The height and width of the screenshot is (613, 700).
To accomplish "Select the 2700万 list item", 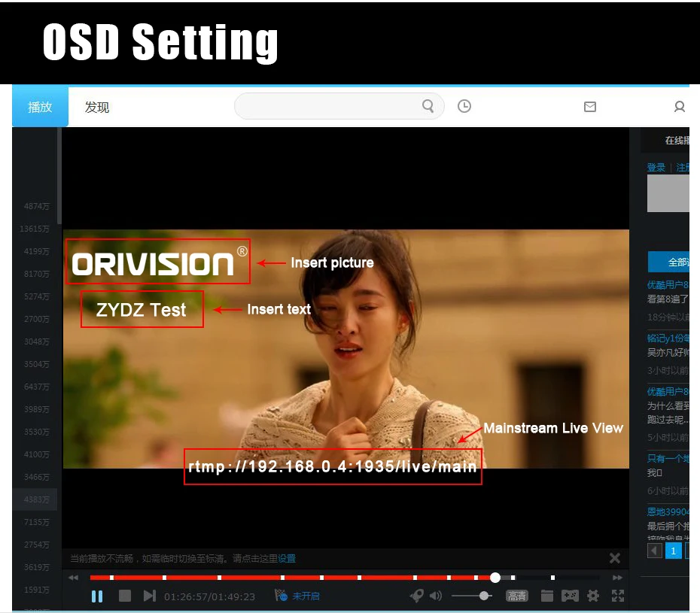I will point(37,319).
